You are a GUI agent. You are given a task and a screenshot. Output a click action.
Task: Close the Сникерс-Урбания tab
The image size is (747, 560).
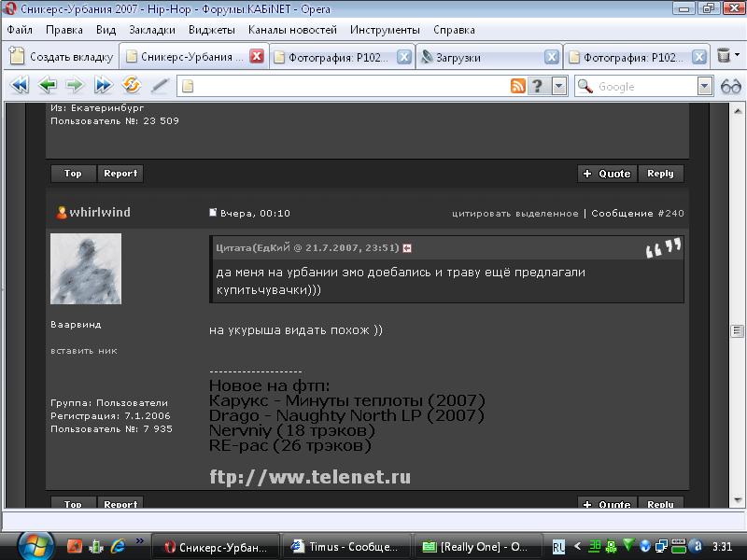click(257, 57)
